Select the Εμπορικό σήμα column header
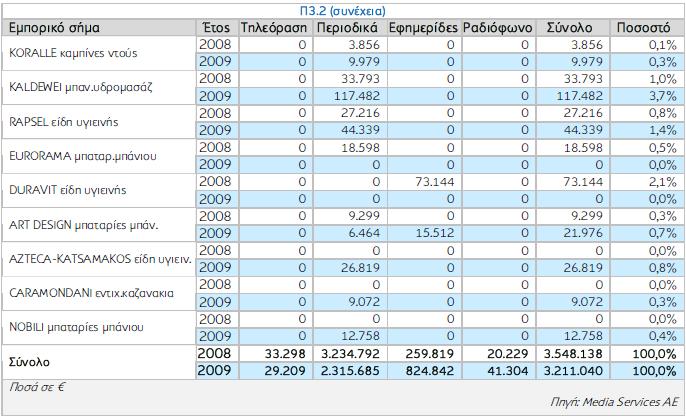686x416 pixels. [x=54, y=28]
